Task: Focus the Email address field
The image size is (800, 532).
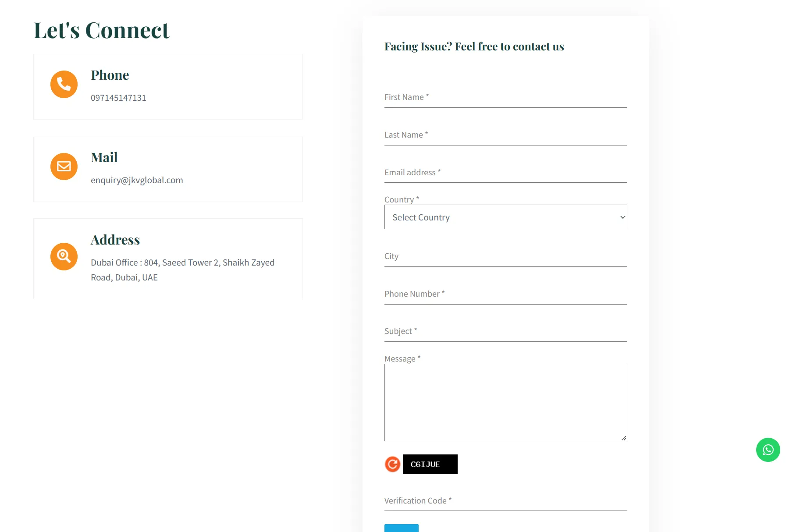Action: click(505, 173)
